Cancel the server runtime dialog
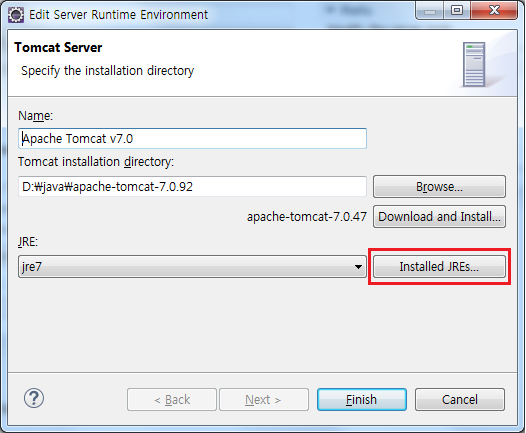 tap(460, 399)
